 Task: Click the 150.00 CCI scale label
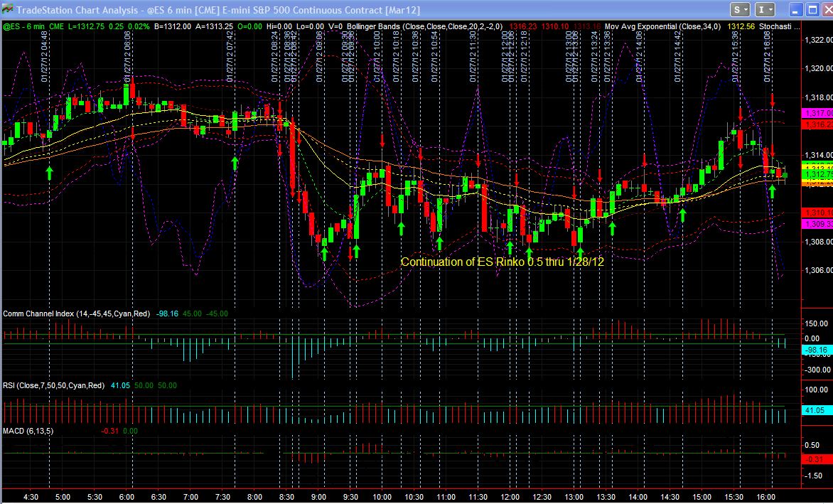[x=817, y=323]
